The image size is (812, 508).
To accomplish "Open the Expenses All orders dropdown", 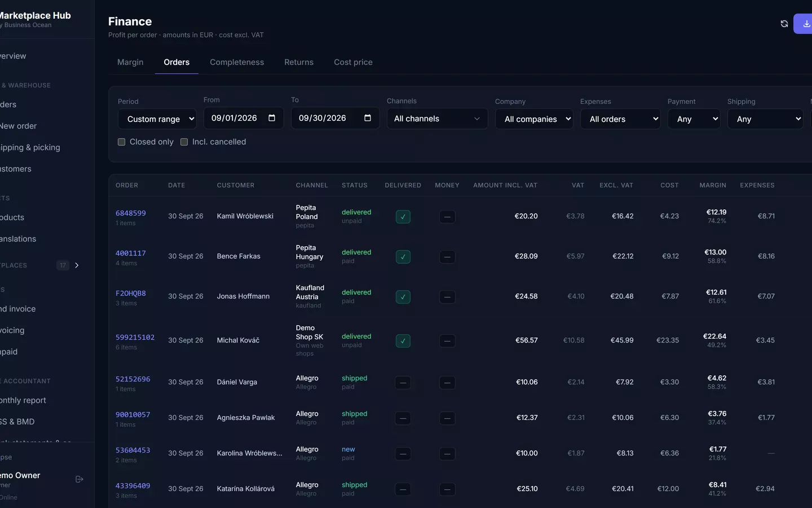I will 620,119.
